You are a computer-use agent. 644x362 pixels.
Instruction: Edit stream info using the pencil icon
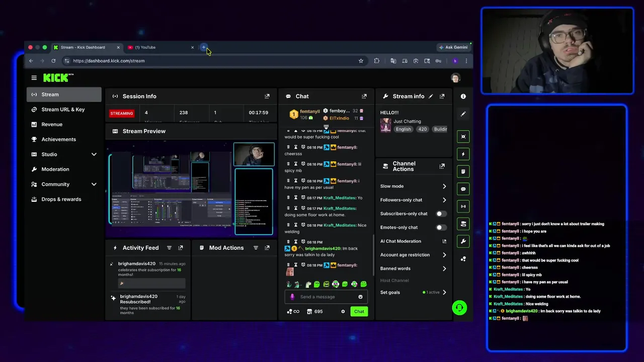(431, 96)
